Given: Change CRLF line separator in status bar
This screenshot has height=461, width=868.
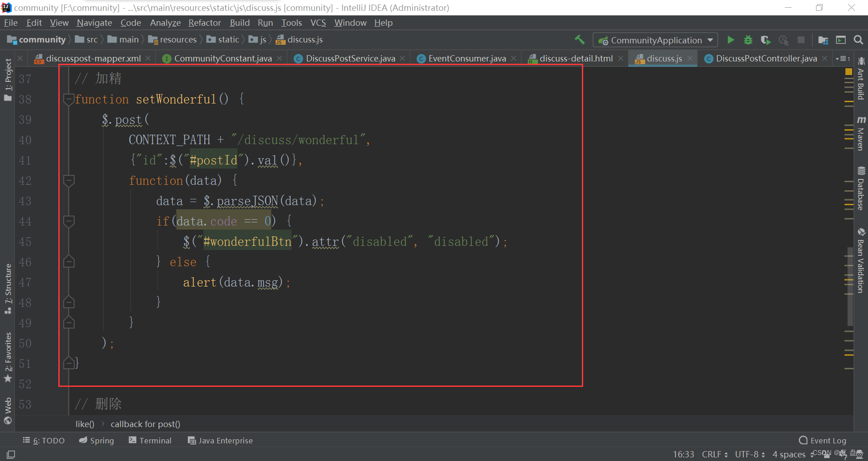Looking at the screenshot, I should [x=715, y=454].
